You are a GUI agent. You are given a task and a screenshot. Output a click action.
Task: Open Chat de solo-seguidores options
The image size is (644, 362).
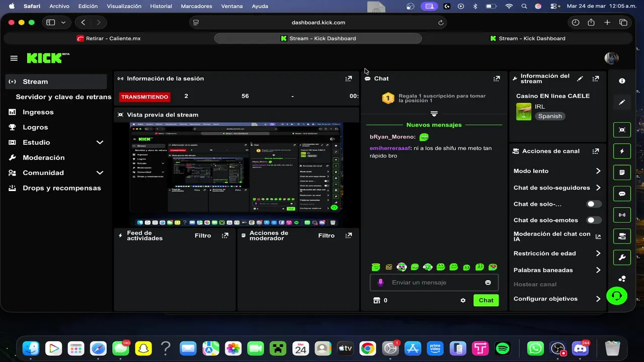tap(557, 188)
